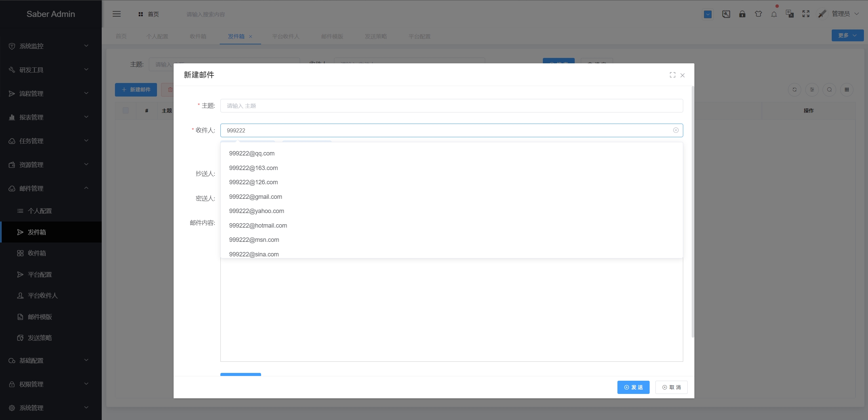Choose the 999222@hotmail.com suggestion

[x=452, y=226]
